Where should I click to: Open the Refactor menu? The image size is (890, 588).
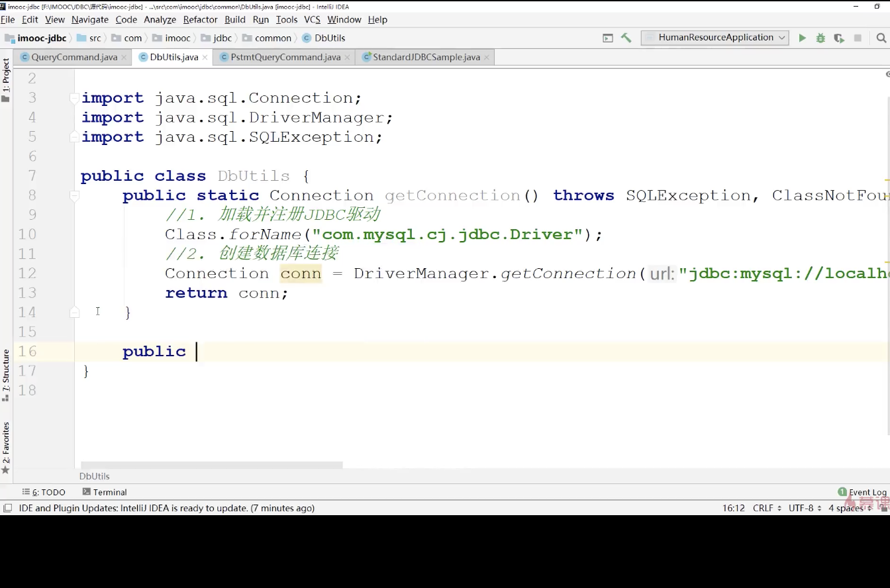(201, 20)
